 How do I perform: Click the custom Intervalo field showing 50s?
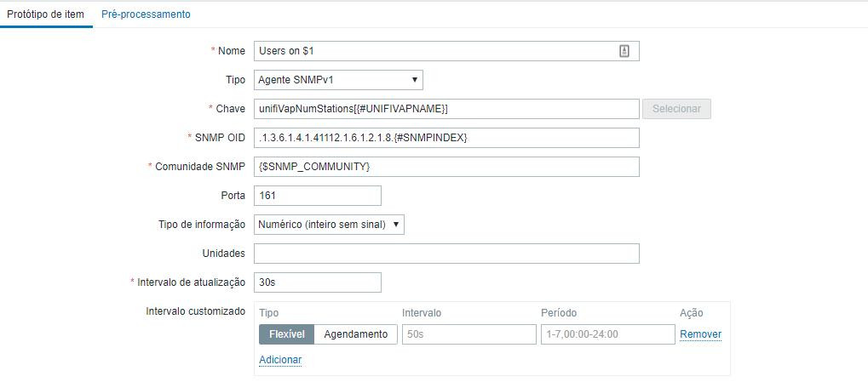point(469,334)
